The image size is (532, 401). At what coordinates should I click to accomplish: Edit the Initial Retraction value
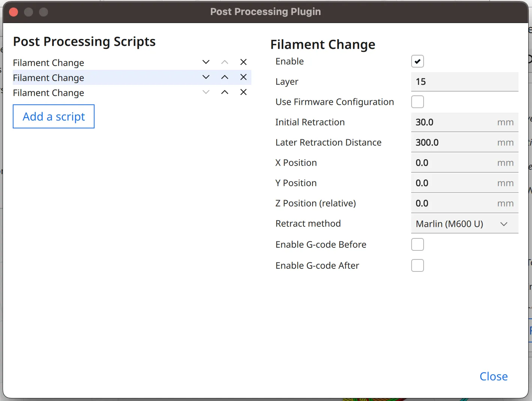(454, 122)
